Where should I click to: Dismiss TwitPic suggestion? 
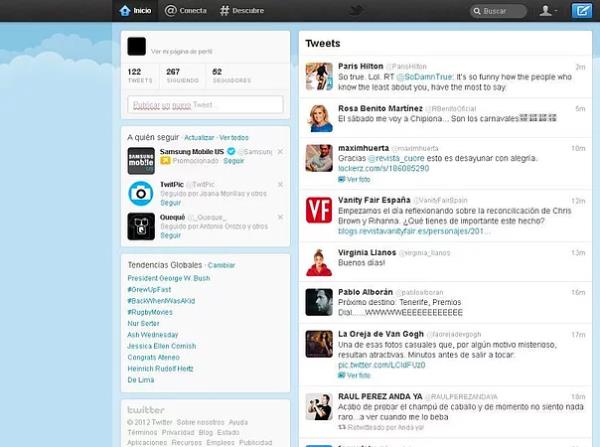[x=280, y=185]
